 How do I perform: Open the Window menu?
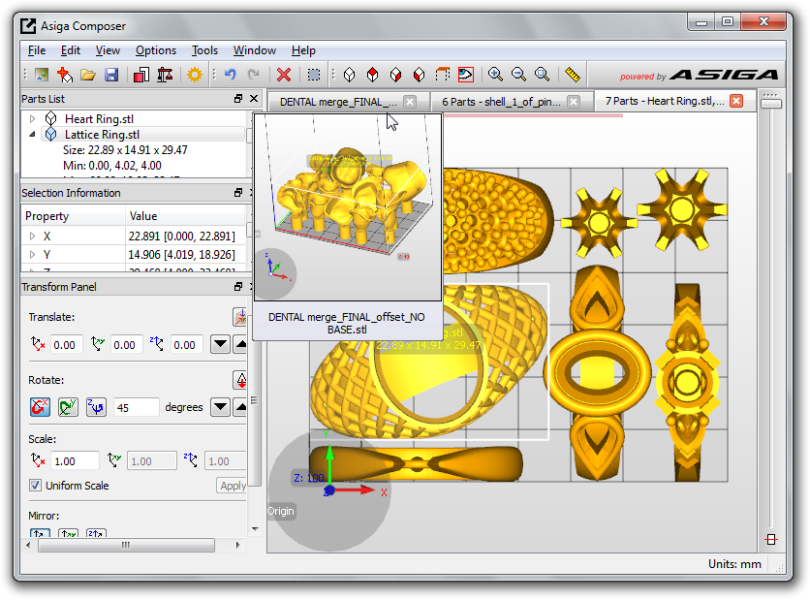tap(254, 50)
